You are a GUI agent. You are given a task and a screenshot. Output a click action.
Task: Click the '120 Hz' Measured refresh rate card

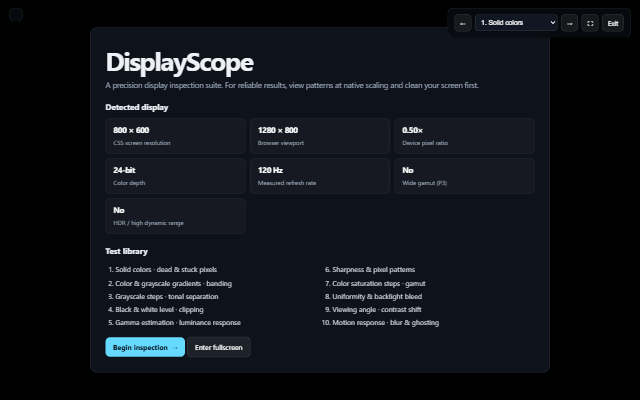[320, 176]
